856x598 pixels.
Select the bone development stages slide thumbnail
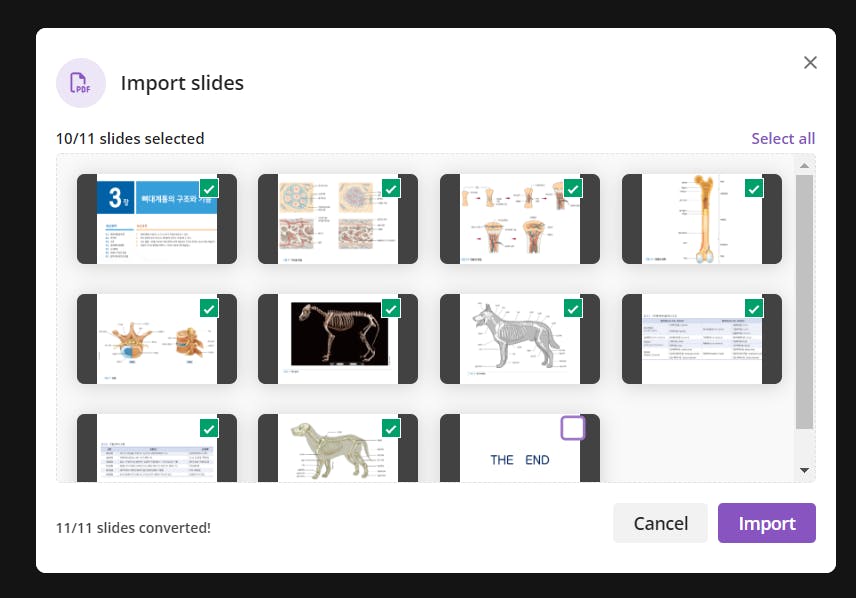(519, 221)
